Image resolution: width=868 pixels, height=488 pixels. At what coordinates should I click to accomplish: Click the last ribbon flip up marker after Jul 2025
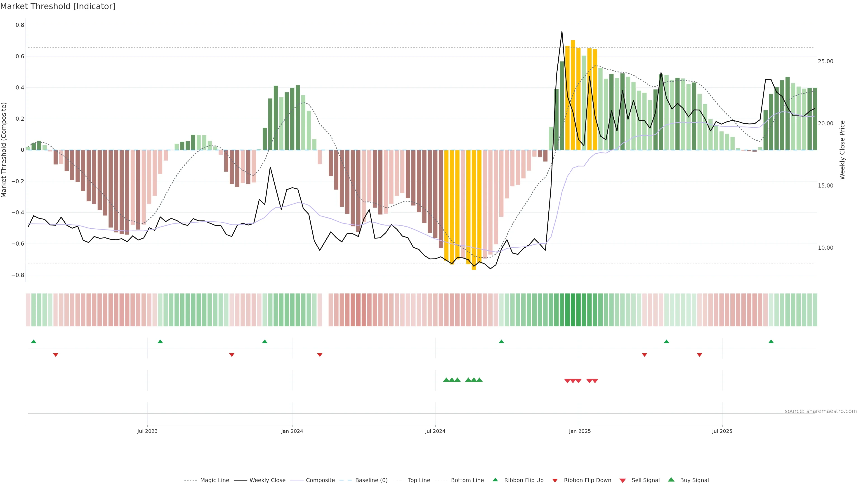pos(771,342)
